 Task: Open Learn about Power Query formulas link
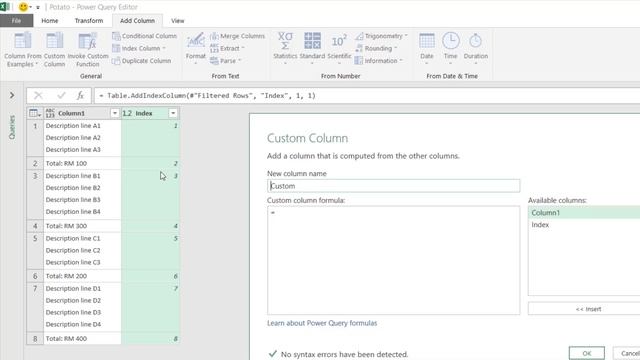click(322, 323)
